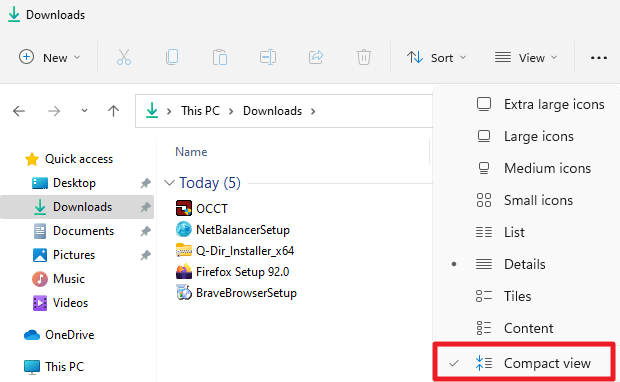Click the Music note icon in sidebar
This screenshot has height=382, width=620.
[x=40, y=279]
